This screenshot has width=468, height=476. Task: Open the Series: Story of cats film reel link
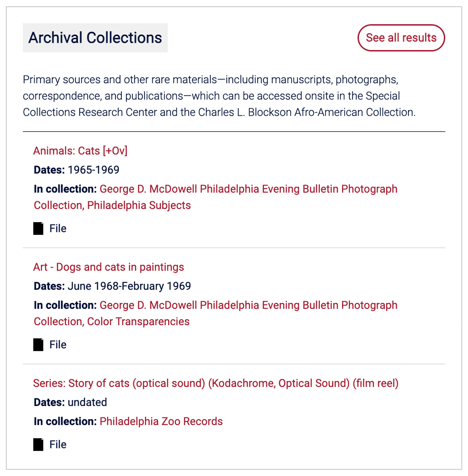[216, 383]
